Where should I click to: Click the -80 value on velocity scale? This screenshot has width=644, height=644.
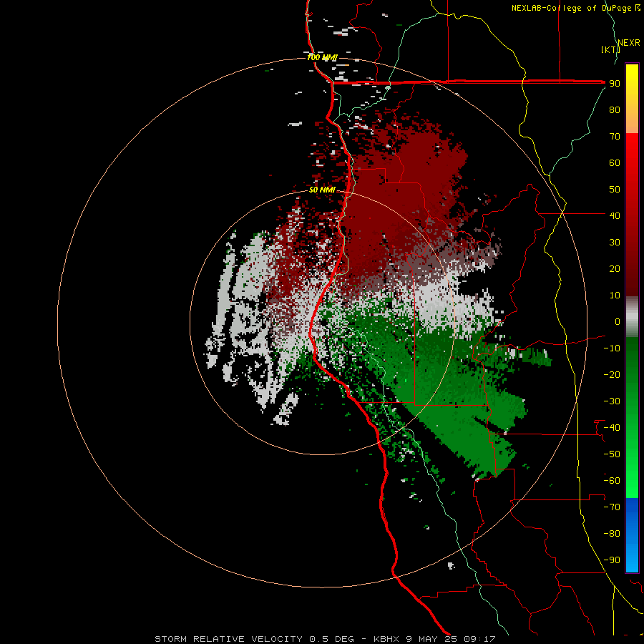click(x=612, y=534)
